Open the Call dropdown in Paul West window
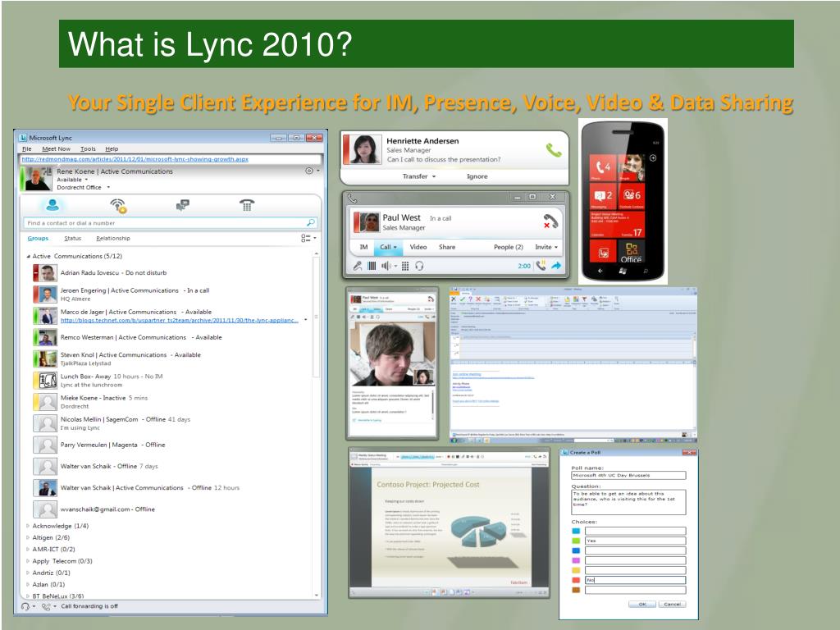The width and height of the screenshot is (840, 630). [388, 247]
